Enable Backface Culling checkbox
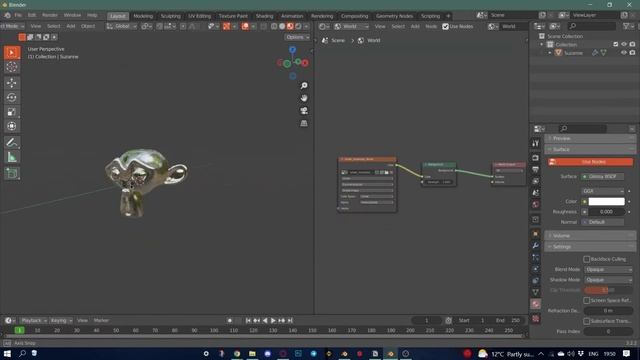640x360 pixels. point(586,259)
